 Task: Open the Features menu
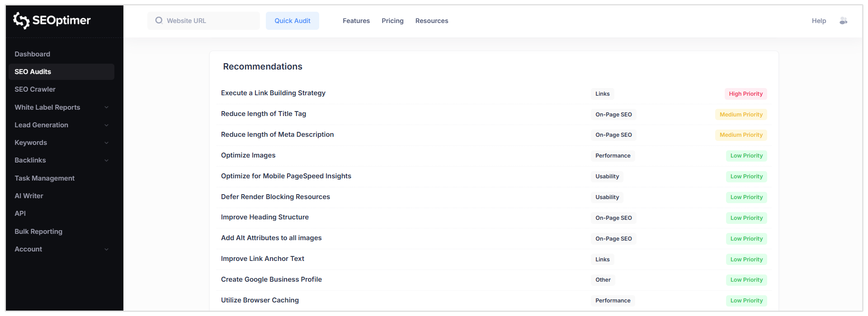point(356,21)
